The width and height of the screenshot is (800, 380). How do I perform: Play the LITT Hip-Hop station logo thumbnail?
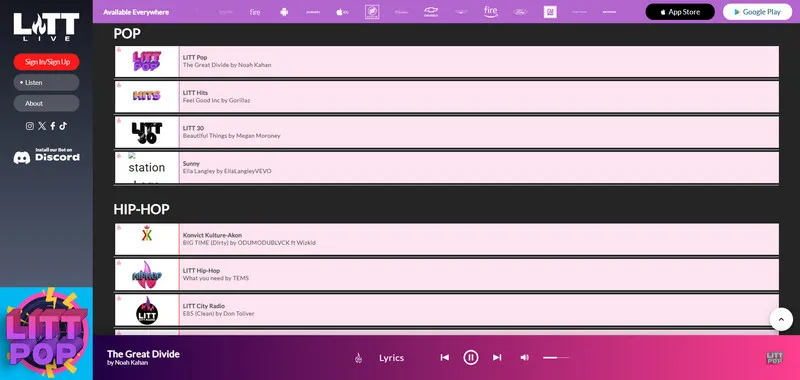click(146, 274)
